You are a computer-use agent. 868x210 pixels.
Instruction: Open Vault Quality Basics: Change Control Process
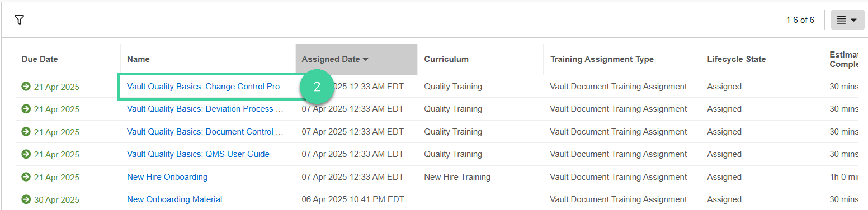tap(207, 87)
